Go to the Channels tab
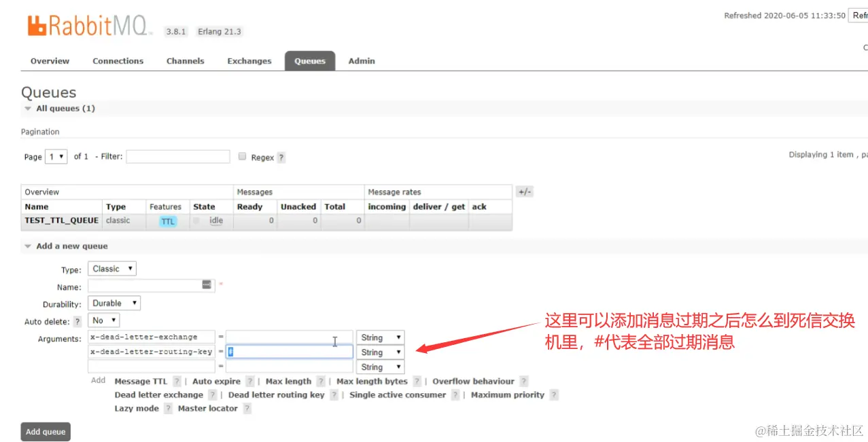868x442 pixels. tap(186, 61)
